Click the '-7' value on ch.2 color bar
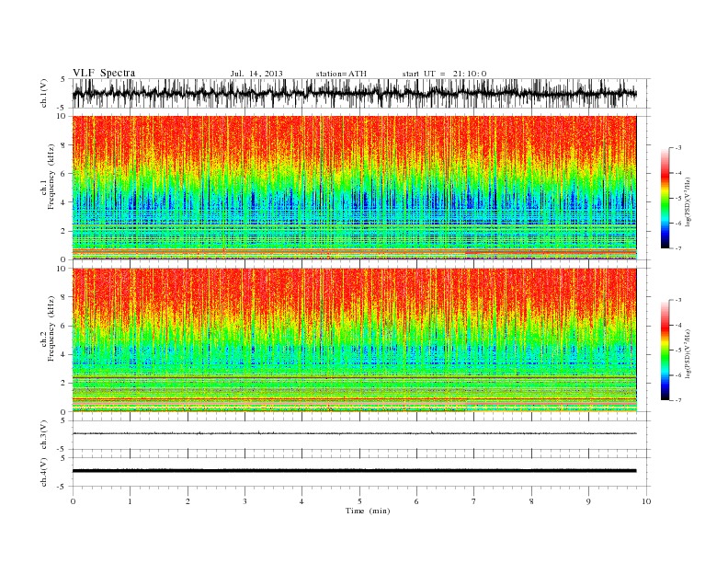 pyautogui.click(x=678, y=400)
